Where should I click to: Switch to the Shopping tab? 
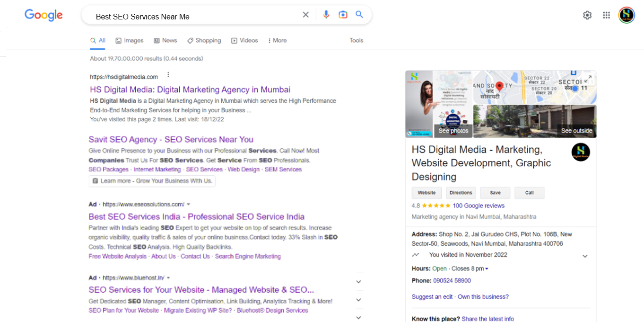pos(204,40)
